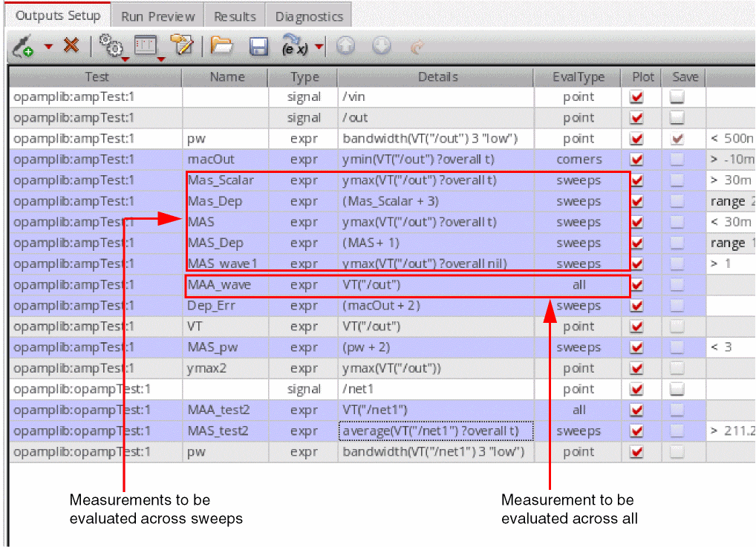Image resolution: width=756 pixels, height=547 pixels.
Task: Toggle Plot checkbox for /out signal
Action: 637,118
